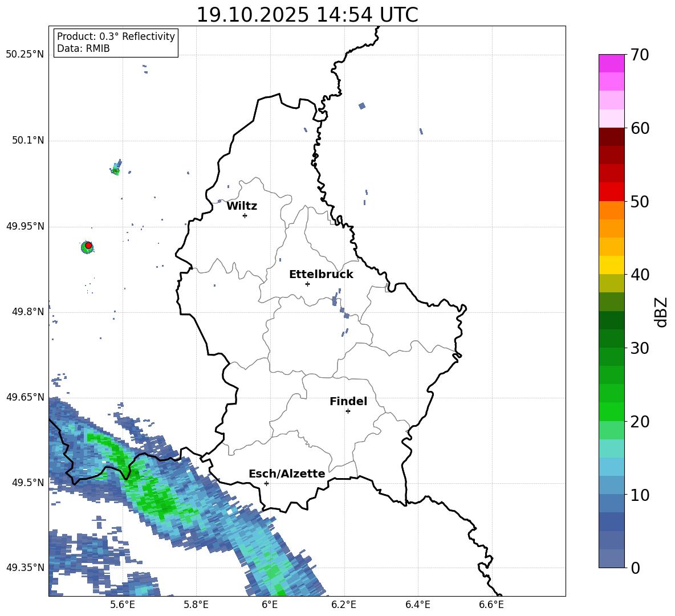Click the 6°E longitude tick label
The width and height of the screenshot is (675, 616).
270,605
